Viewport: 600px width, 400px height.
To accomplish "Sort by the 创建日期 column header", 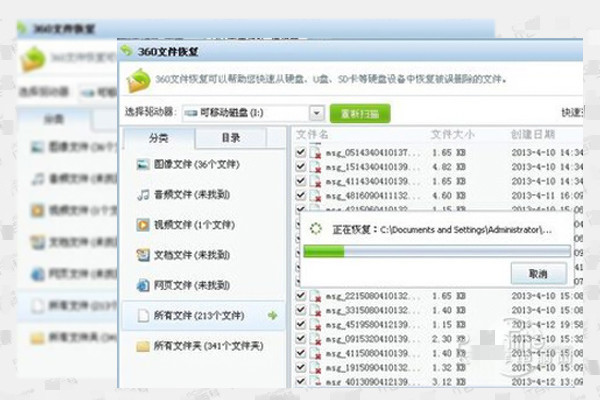I will 533,135.
